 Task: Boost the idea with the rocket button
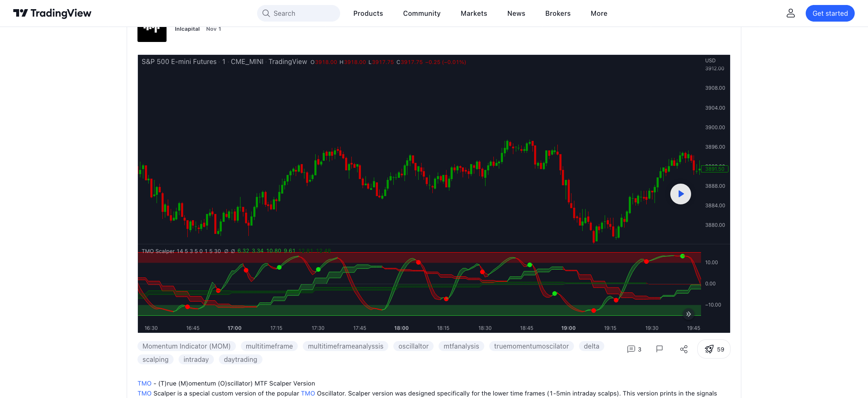tap(714, 349)
